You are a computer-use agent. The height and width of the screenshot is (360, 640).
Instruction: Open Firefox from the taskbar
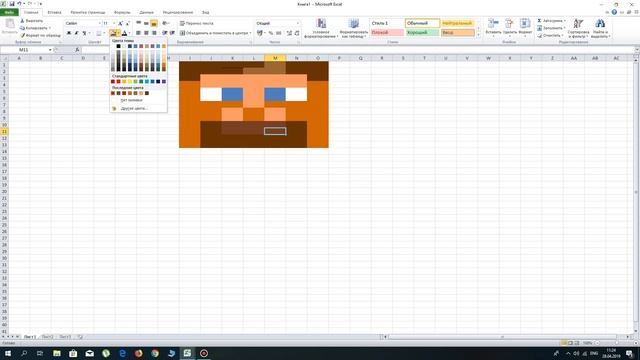(x=138, y=353)
